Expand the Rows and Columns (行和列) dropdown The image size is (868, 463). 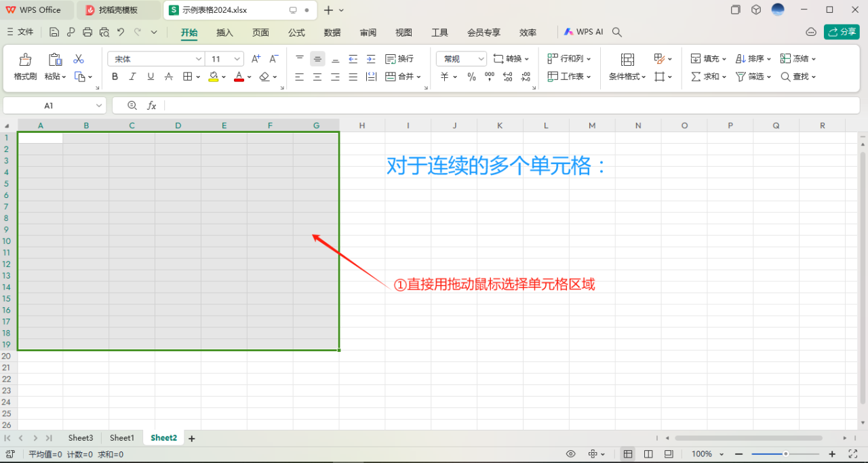(x=589, y=60)
